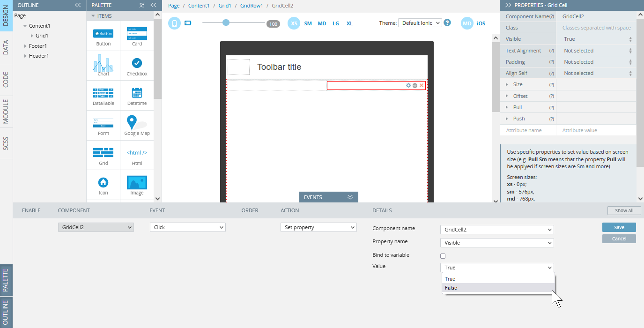Cancel the event editing
644x328 pixels.
(619, 239)
